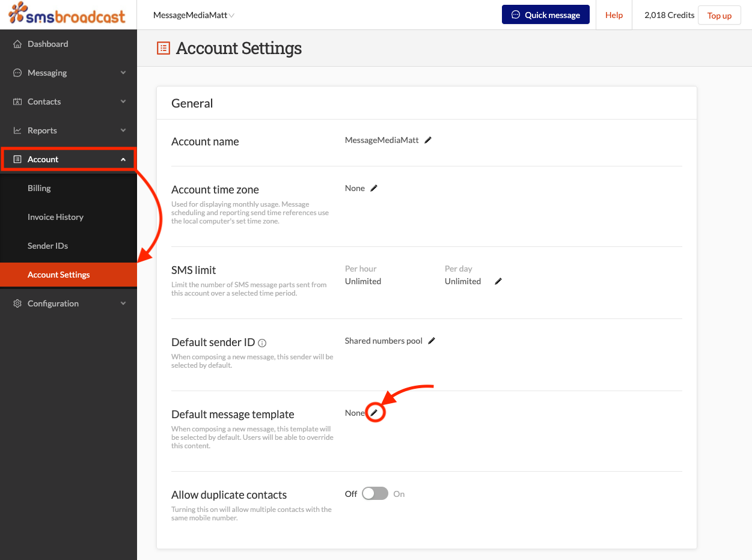
Task: Click the Dashboard home icon
Action: pos(17,44)
